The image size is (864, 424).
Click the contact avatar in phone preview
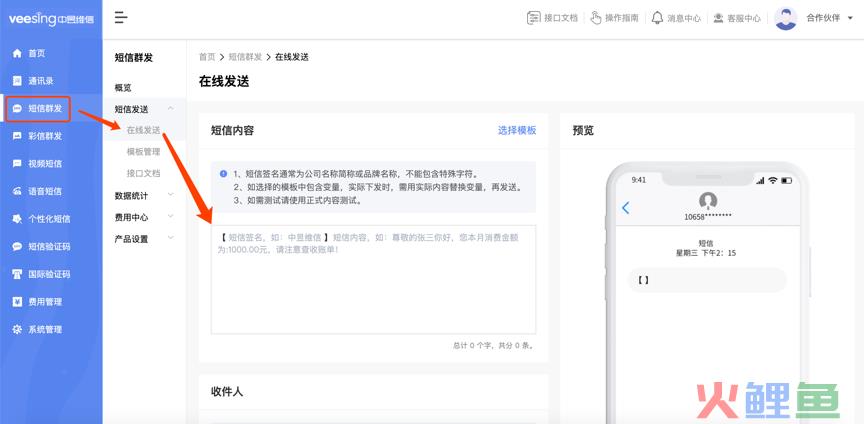[x=708, y=200]
